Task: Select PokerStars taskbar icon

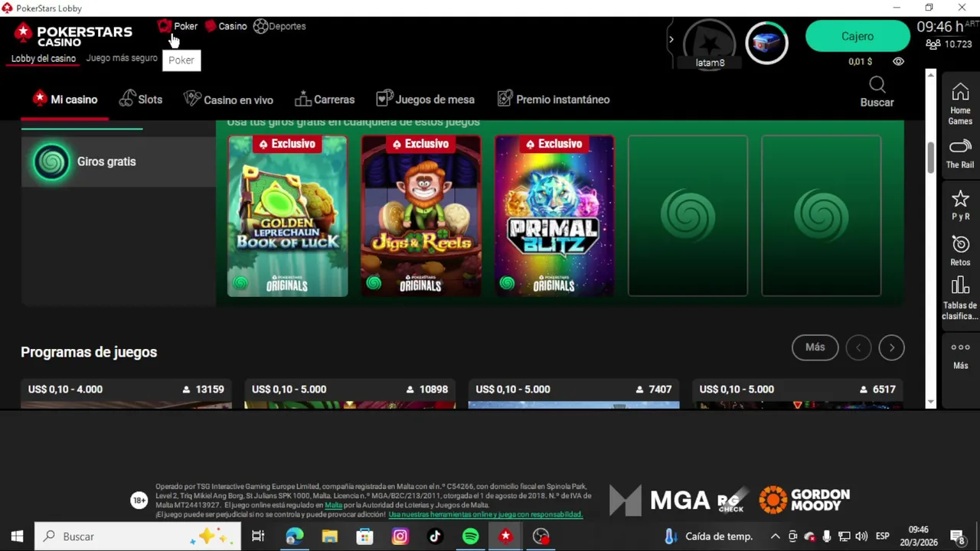Action: tap(505, 536)
